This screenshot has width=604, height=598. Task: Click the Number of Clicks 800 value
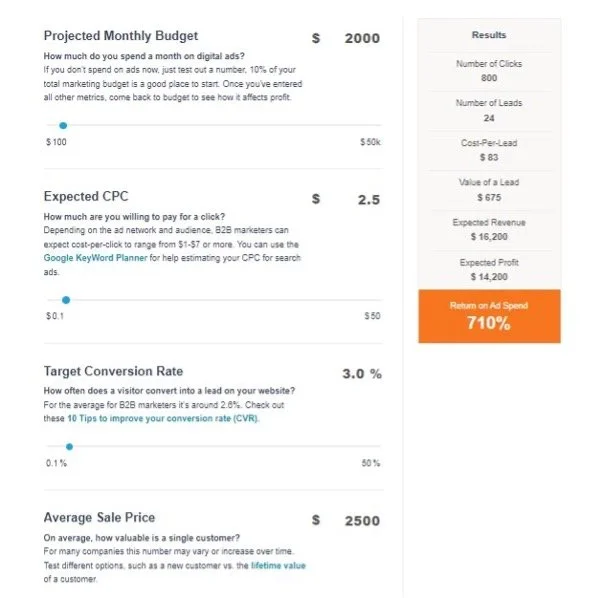pos(489,78)
